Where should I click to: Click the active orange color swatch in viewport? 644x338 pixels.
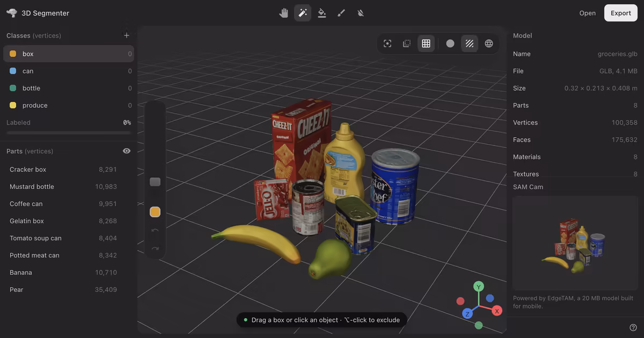(x=155, y=212)
